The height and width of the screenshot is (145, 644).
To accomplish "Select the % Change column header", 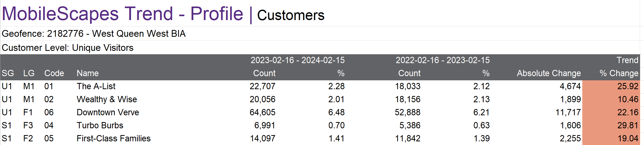I will [619, 73].
